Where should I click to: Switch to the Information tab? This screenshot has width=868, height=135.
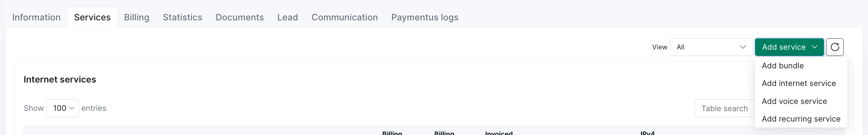[x=36, y=17]
